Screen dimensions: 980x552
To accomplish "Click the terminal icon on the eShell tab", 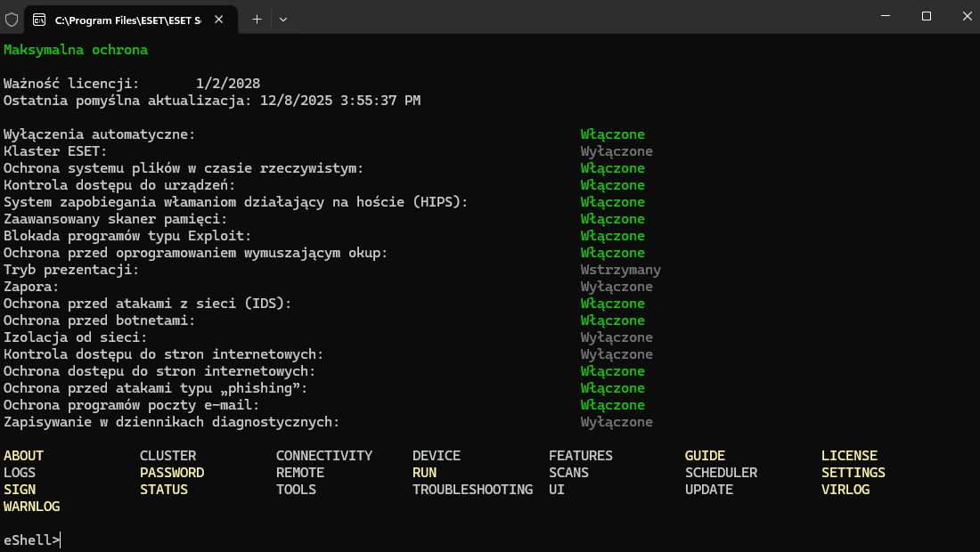I will [39, 19].
